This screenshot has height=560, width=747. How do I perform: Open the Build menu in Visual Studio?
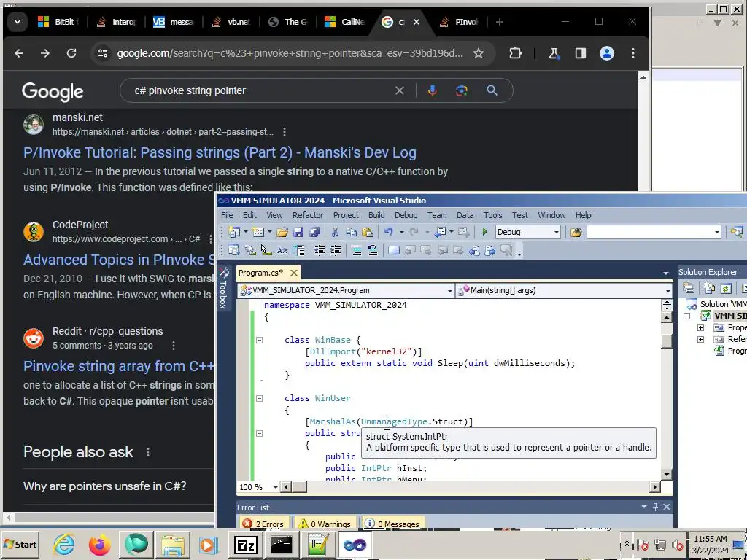click(x=376, y=215)
